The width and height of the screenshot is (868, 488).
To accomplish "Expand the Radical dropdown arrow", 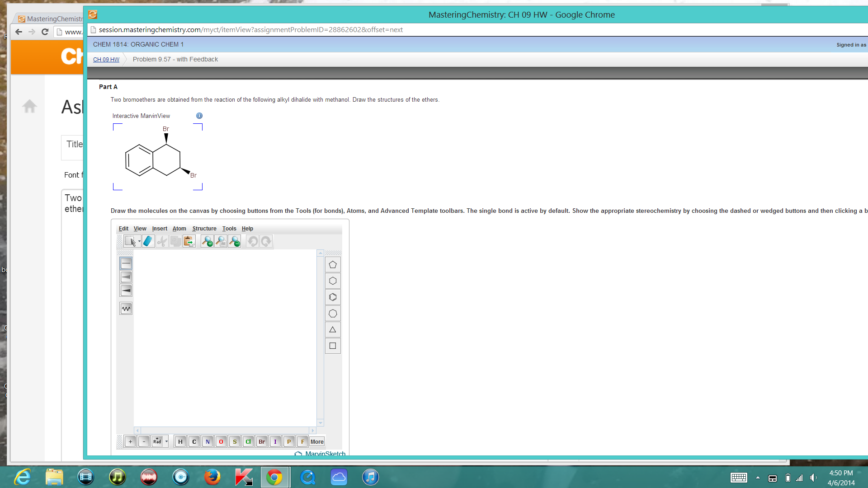I will tap(166, 442).
